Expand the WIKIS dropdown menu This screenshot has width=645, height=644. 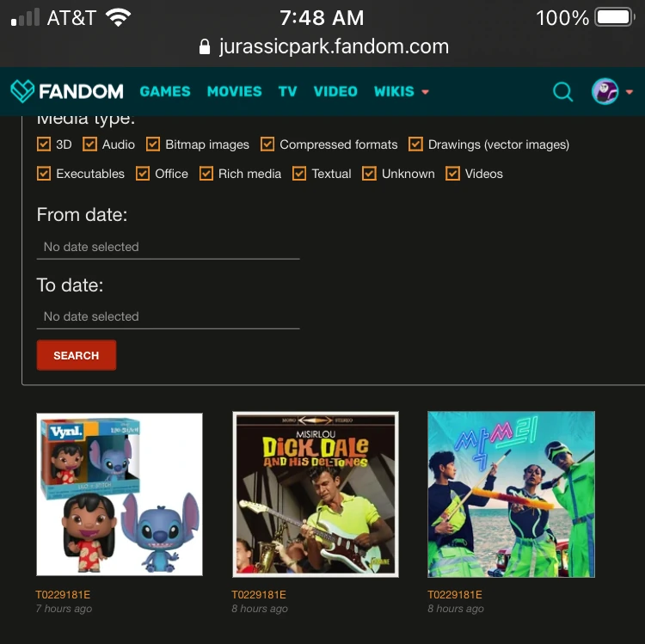click(x=401, y=91)
